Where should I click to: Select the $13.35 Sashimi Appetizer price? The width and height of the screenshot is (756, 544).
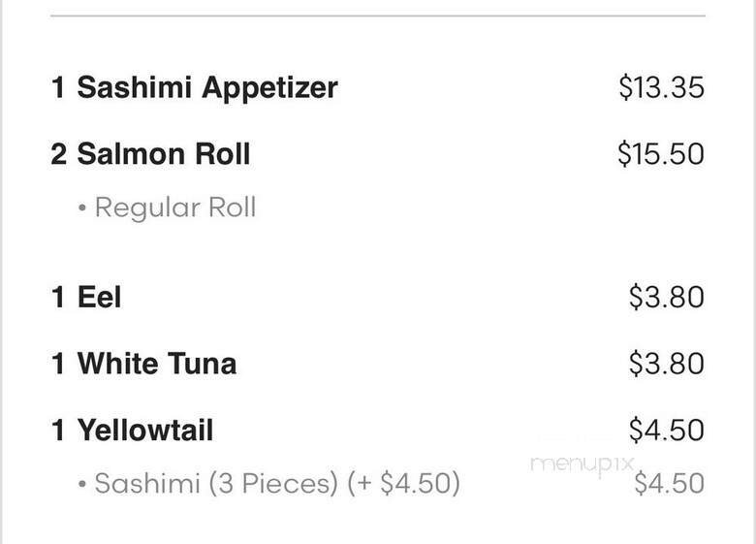coord(661,87)
